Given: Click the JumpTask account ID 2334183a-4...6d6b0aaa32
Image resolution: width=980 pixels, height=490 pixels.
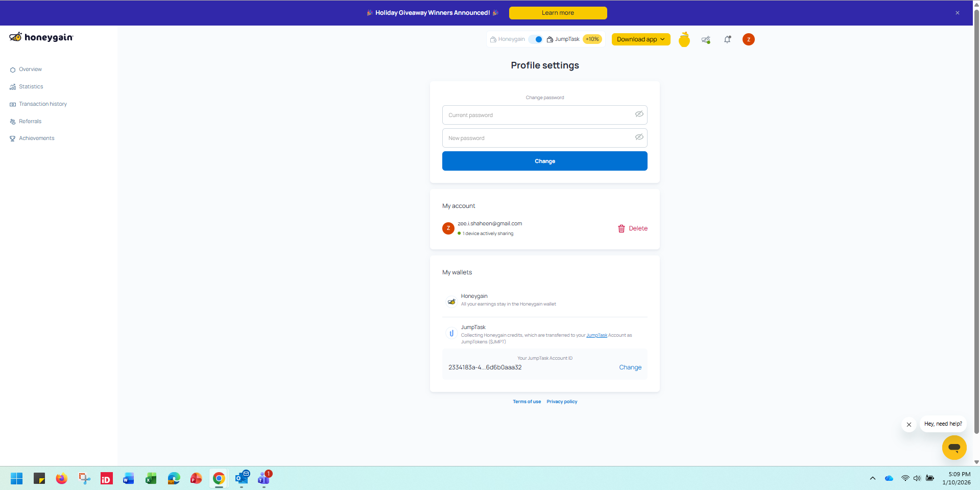Looking at the screenshot, I should 485,367.
